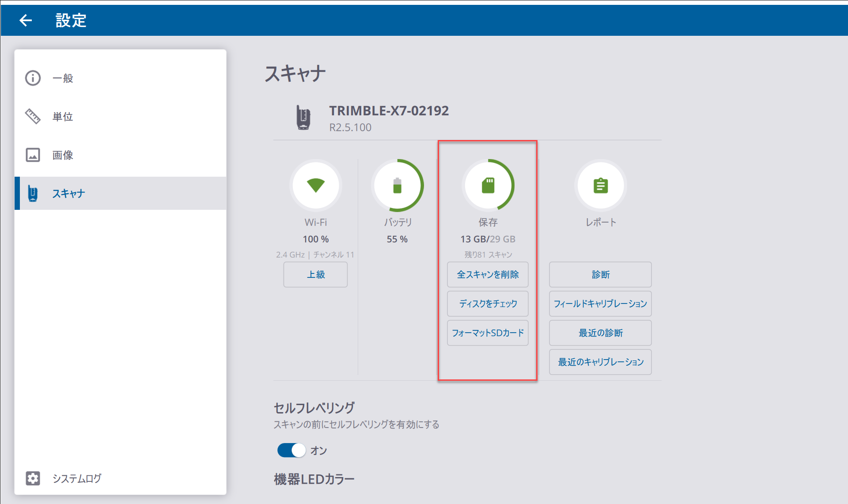Screen dimensions: 848x504
Task: Click the セルフレベリング heading
Action: click(314, 407)
